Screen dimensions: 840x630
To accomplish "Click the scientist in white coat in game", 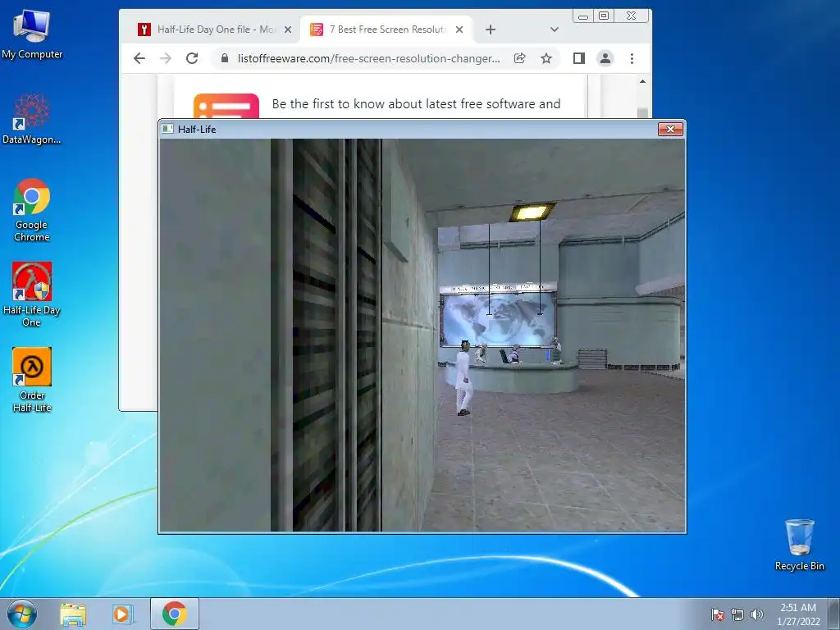I will (x=463, y=377).
